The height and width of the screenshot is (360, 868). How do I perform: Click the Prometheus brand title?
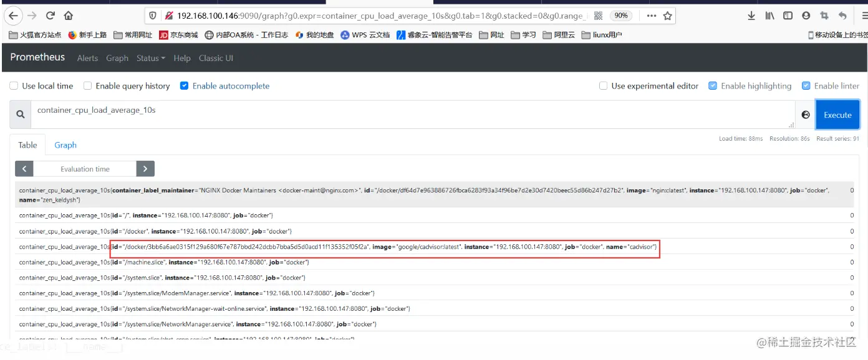(x=37, y=57)
